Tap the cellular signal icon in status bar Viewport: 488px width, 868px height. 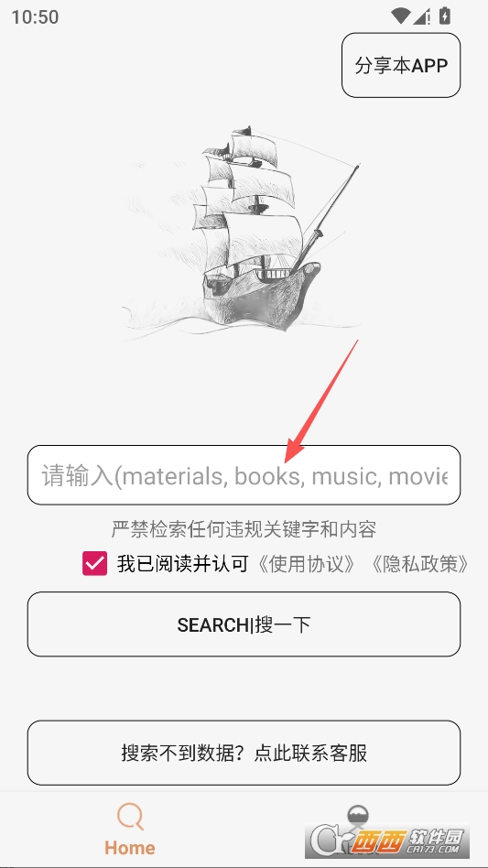(x=422, y=16)
